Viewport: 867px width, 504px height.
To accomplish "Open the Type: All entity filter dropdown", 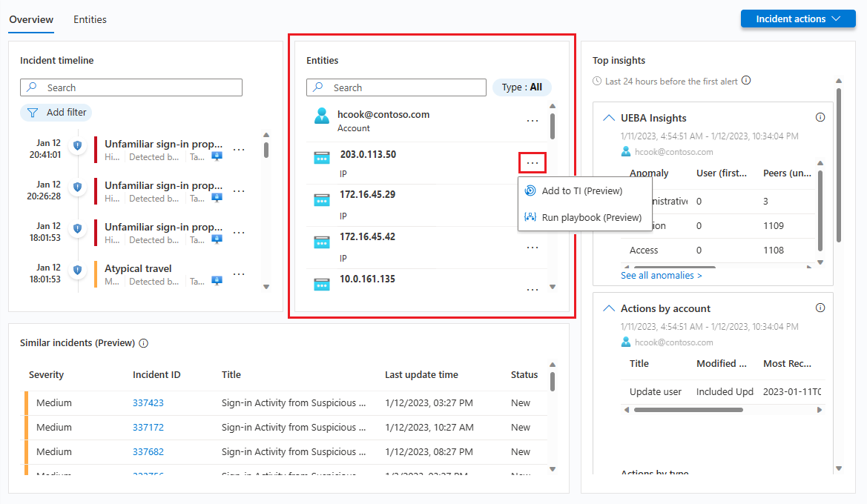I will point(521,87).
